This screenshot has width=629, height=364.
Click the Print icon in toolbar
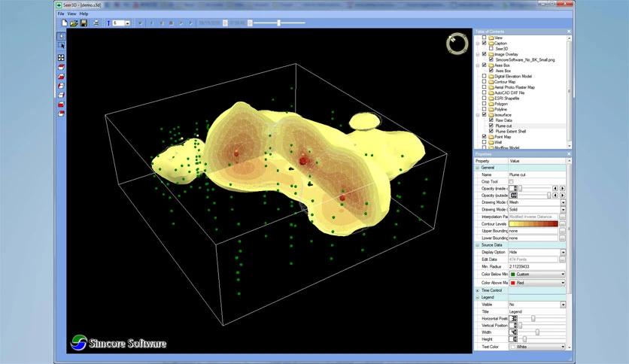[94, 23]
